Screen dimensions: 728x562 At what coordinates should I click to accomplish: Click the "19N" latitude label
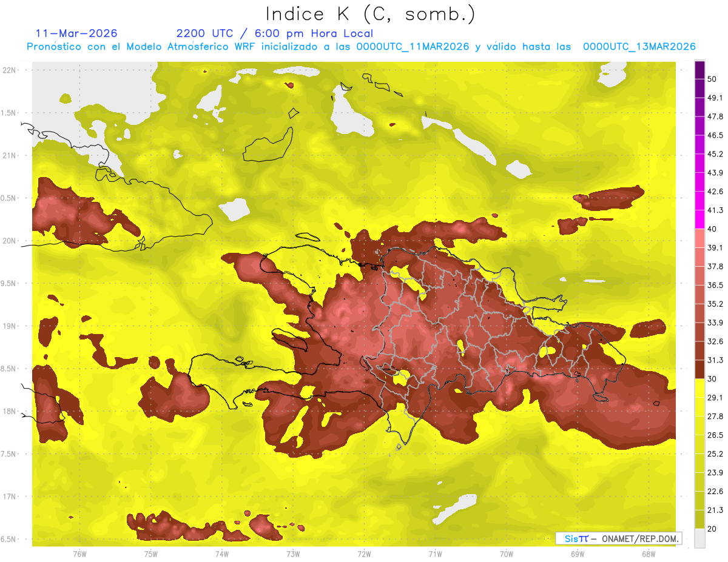pyautogui.click(x=9, y=326)
